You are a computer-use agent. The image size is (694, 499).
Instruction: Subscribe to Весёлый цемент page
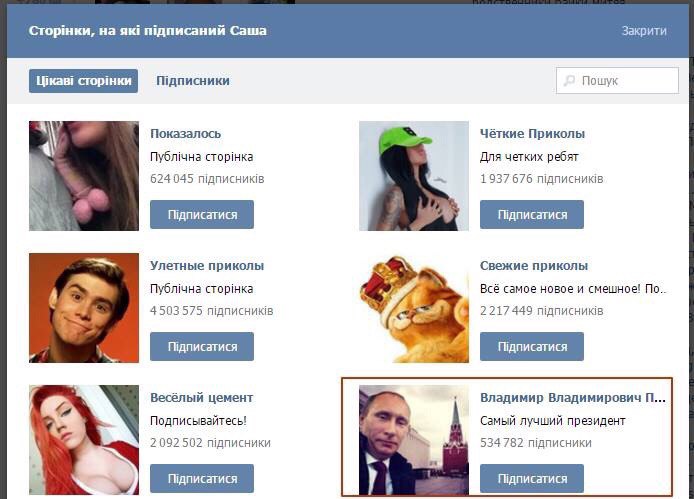point(202,478)
